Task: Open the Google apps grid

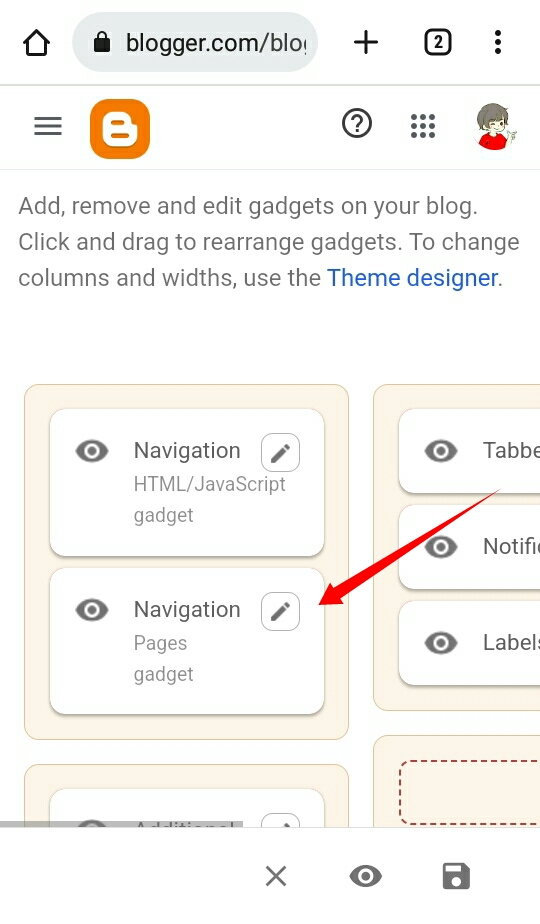Action: [x=423, y=126]
